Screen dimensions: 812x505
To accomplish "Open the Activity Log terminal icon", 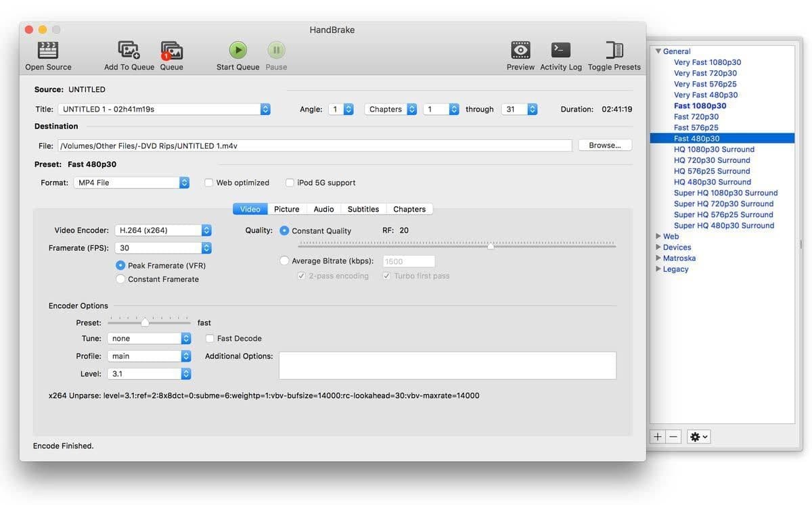I will (561, 50).
